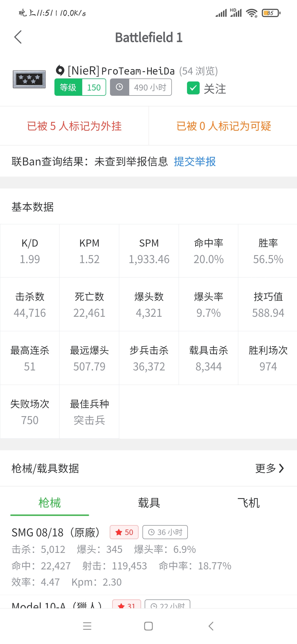Switch to the 飞机 tab

click(x=248, y=503)
